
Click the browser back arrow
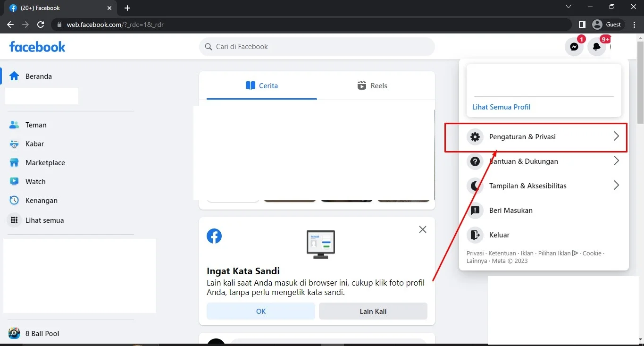point(10,25)
